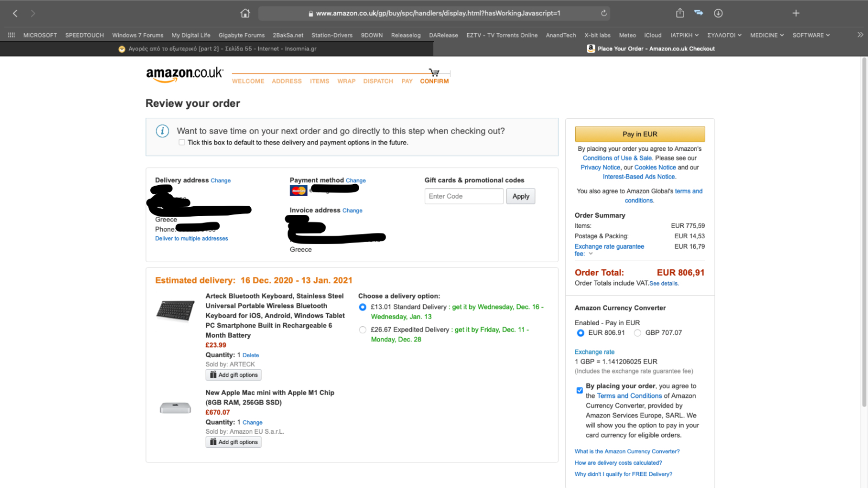Open the Windows 7 Forums bookmark

(x=138, y=35)
